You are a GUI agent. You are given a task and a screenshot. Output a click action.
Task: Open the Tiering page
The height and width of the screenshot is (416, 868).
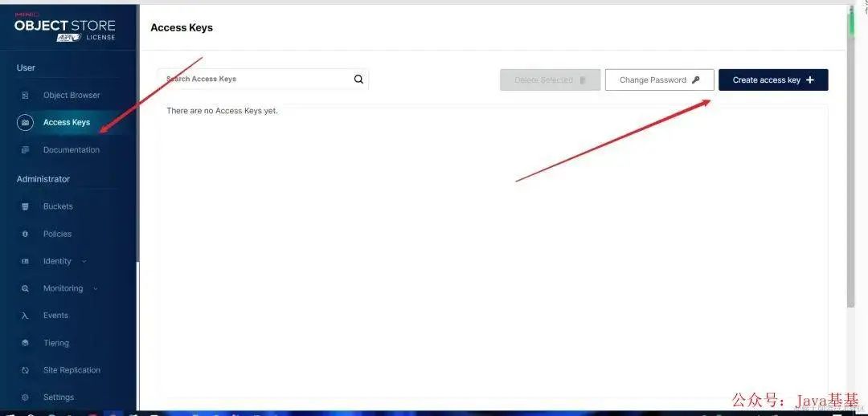click(x=56, y=343)
